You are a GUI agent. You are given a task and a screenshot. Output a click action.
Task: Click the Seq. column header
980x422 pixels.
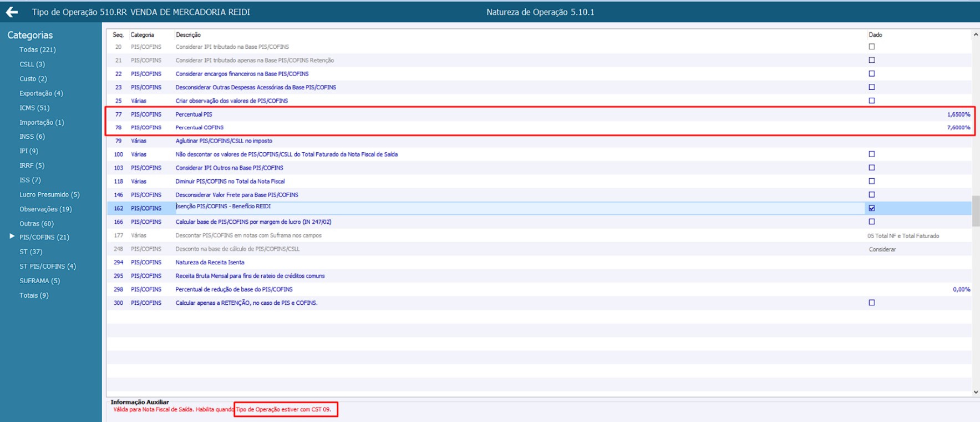click(x=118, y=34)
